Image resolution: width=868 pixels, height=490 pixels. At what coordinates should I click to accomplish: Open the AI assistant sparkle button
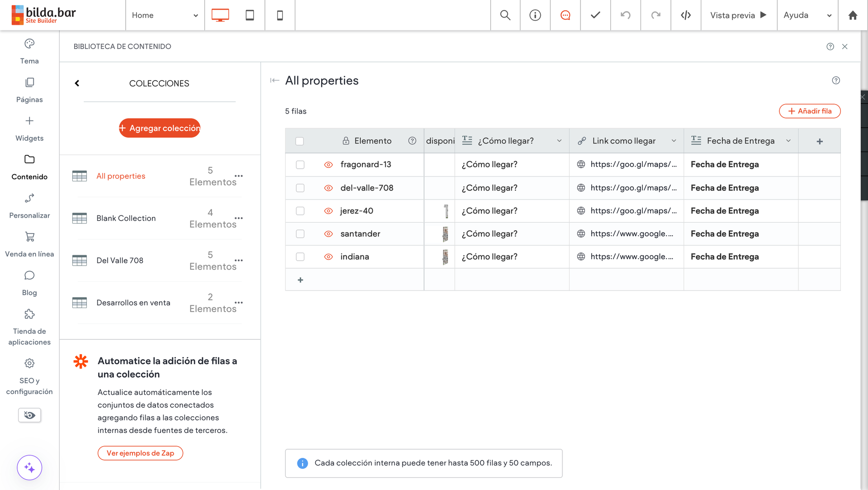(29, 467)
